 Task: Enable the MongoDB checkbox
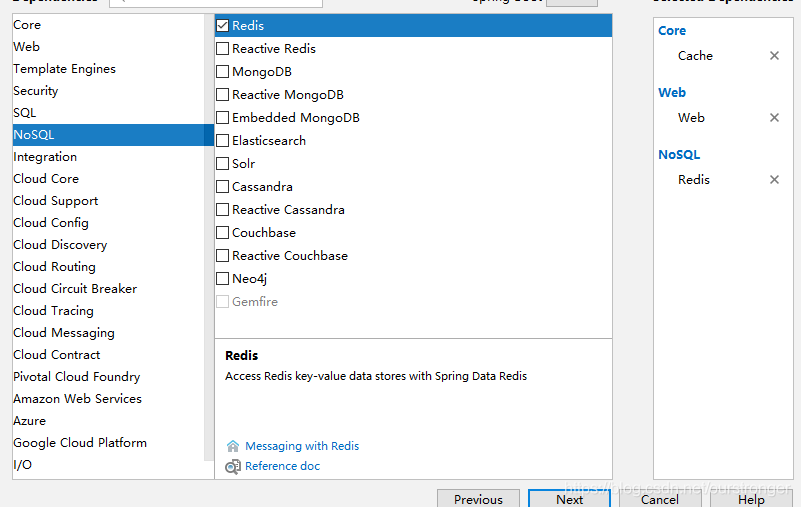click(x=222, y=72)
